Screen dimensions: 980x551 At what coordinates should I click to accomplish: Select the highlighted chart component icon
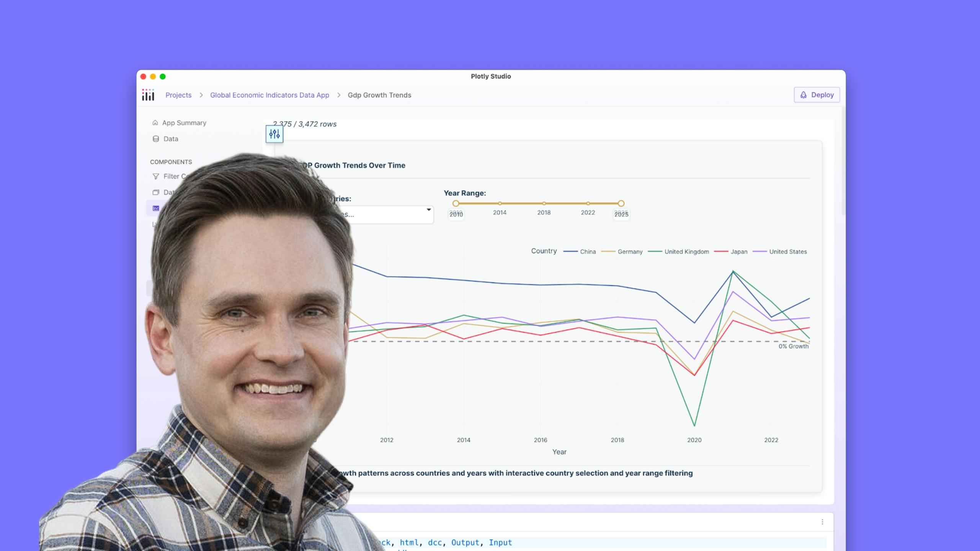point(156,208)
